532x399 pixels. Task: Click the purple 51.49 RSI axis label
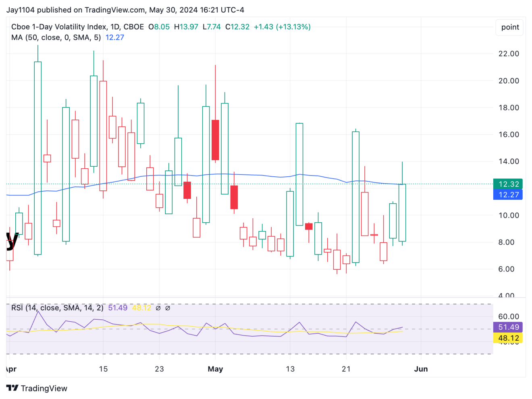[508, 327]
